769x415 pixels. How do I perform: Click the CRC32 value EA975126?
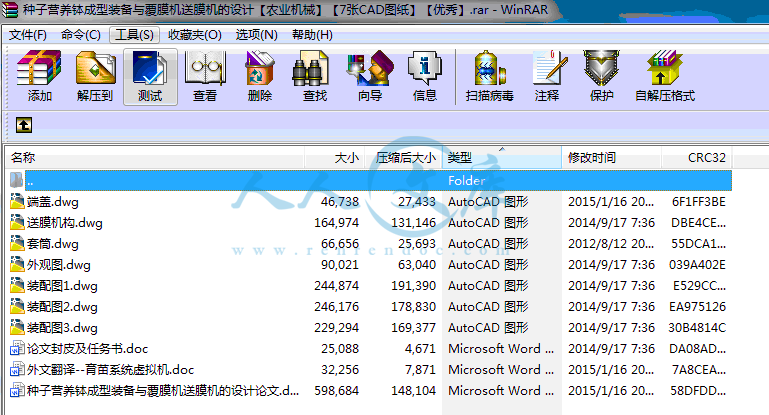pyautogui.click(x=697, y=307)
